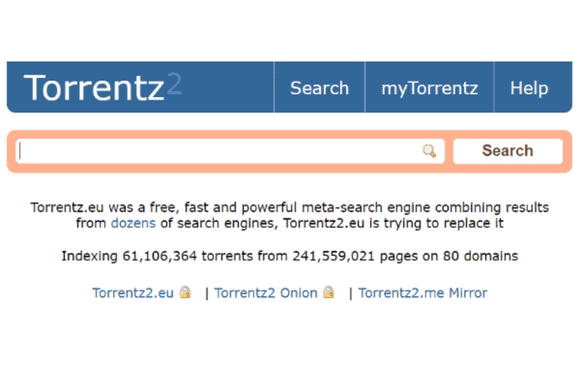Viewport: 580px width, 379px height.
Task: Click the Search button beside the input
Action: 508,151
